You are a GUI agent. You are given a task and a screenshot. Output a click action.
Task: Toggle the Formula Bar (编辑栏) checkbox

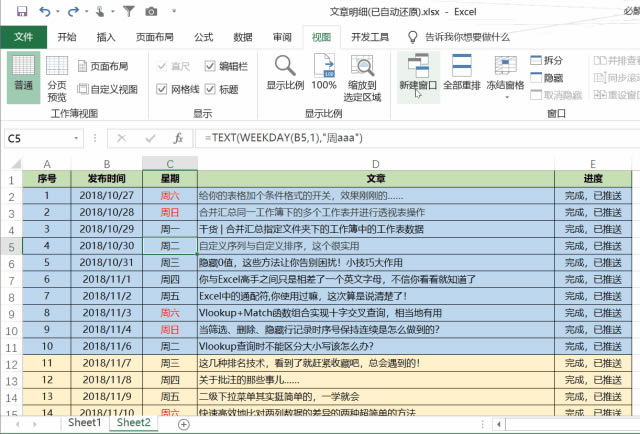pyautogui.click(x=211, y=66)
